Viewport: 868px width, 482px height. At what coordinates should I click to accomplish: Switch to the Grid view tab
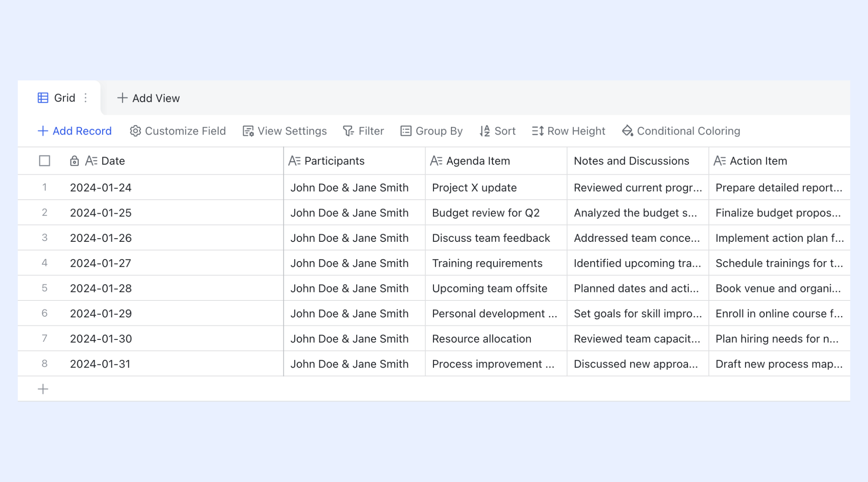coord(59,98)
